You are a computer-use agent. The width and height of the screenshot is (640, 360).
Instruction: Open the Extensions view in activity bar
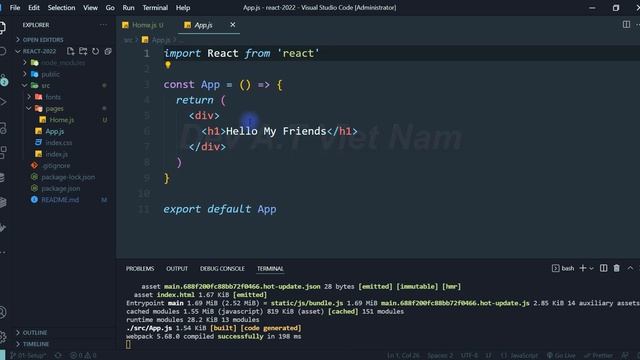coord(3,153)
